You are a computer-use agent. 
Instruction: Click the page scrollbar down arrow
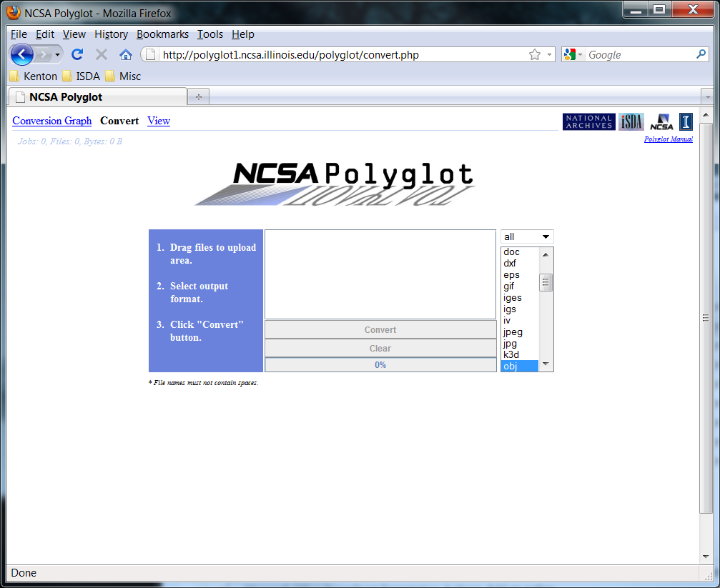pyautogui.click(x=706, y=557)
